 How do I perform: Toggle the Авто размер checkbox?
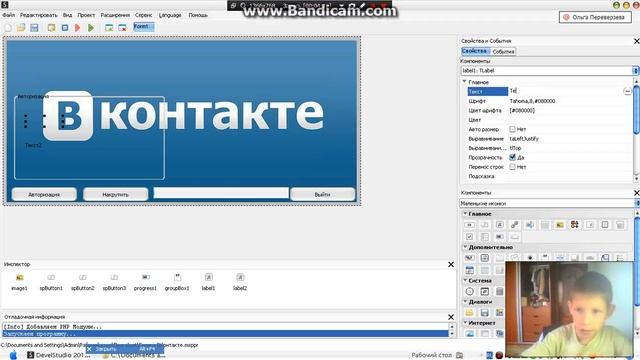(x=512, y=129)
